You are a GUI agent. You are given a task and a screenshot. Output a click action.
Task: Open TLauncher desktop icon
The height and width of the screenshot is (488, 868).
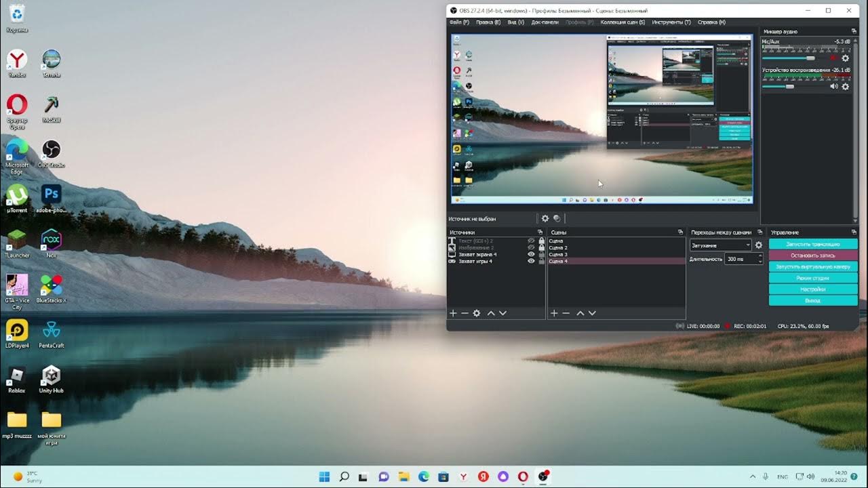(17, 244)
